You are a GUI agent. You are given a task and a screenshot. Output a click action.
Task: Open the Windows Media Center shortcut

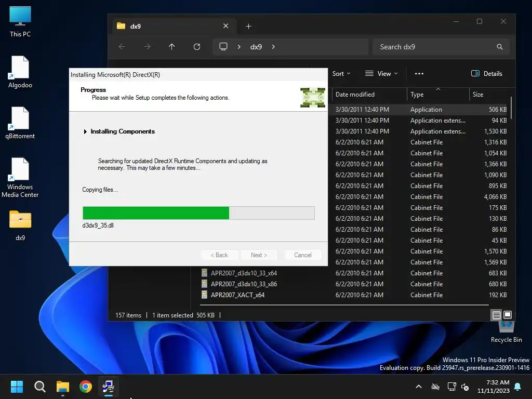coord(20,178)
